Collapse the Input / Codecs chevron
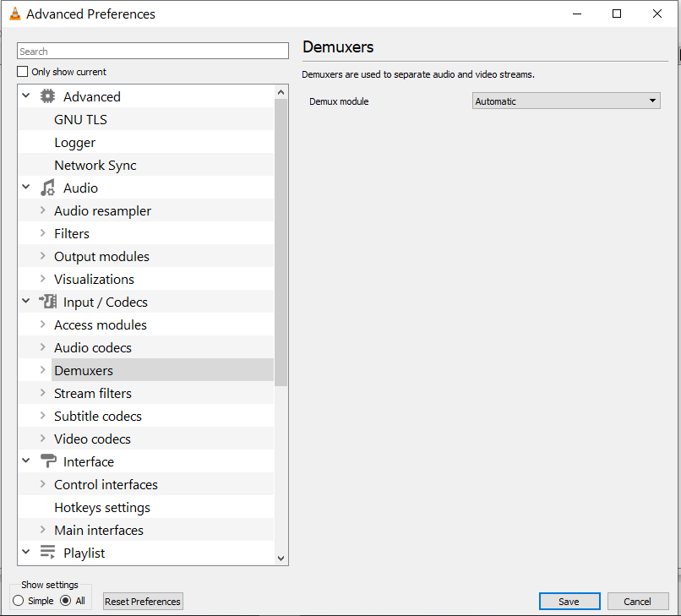 [x=26, y=301]
